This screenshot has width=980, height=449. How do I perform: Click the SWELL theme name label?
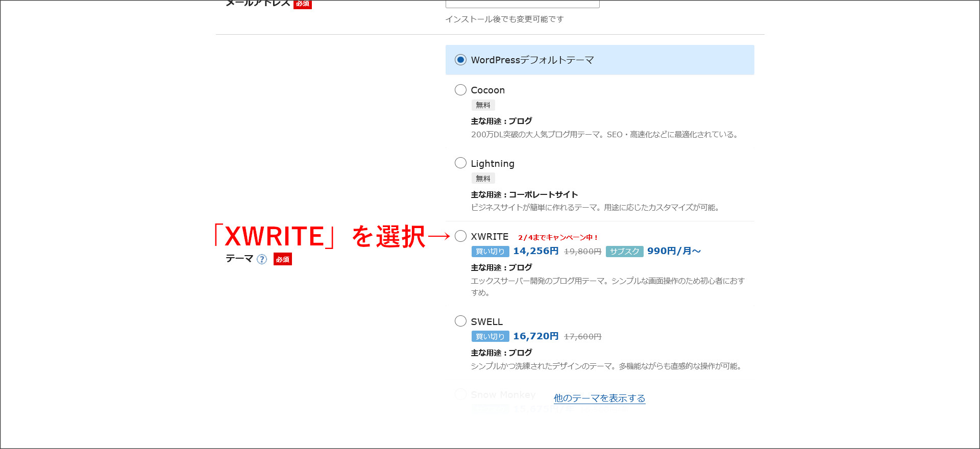[486, 321]
